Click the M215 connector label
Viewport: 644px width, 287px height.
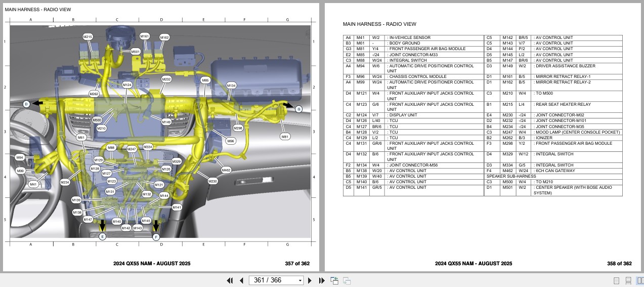point(88,37)
